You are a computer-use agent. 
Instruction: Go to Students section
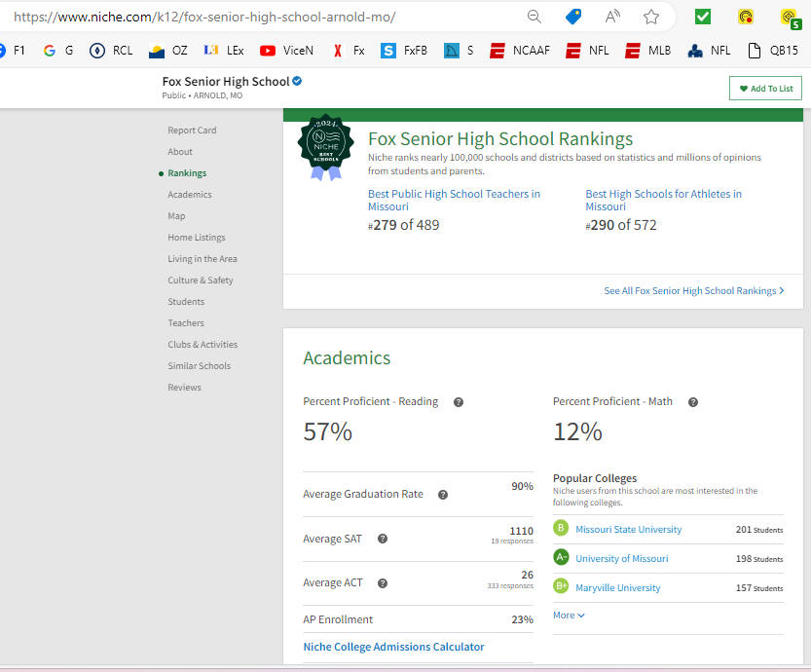[x=186, y=302]
